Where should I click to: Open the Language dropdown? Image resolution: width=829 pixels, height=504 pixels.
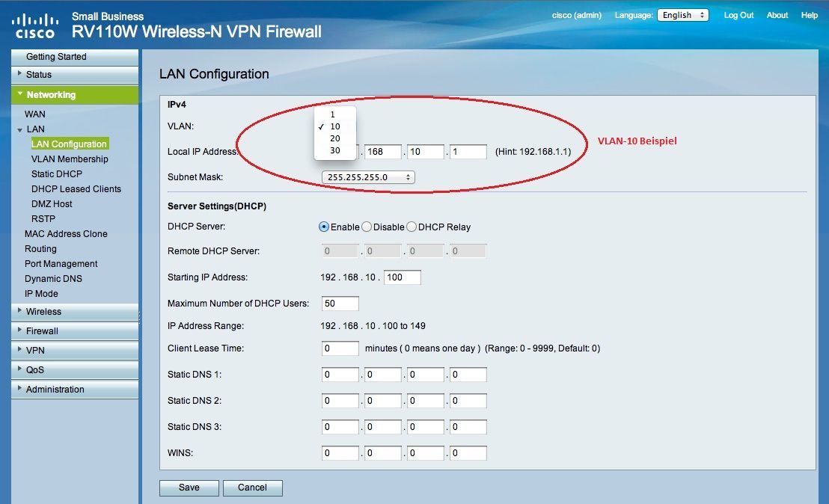pos(682,15)
